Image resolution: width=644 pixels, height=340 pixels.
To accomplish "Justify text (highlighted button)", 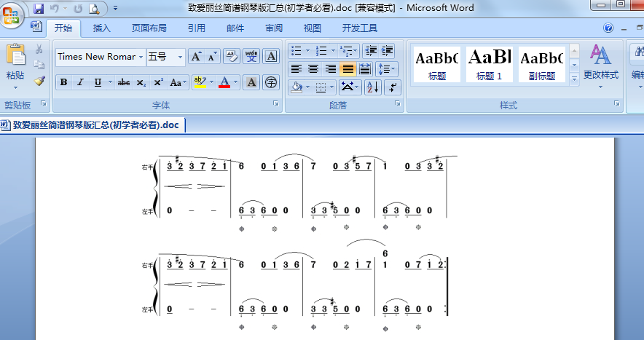I will [x=347, y=69].
